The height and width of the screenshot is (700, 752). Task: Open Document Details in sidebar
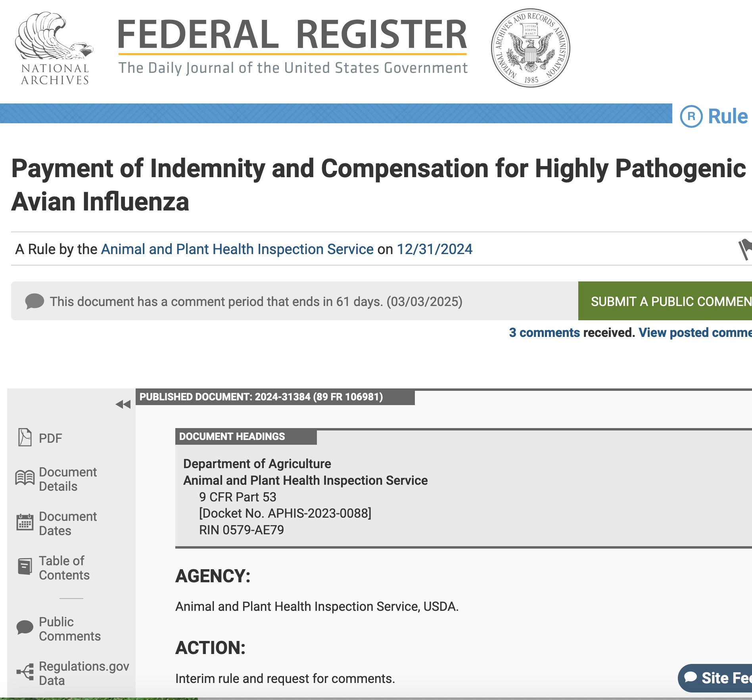tap(56, 479)
